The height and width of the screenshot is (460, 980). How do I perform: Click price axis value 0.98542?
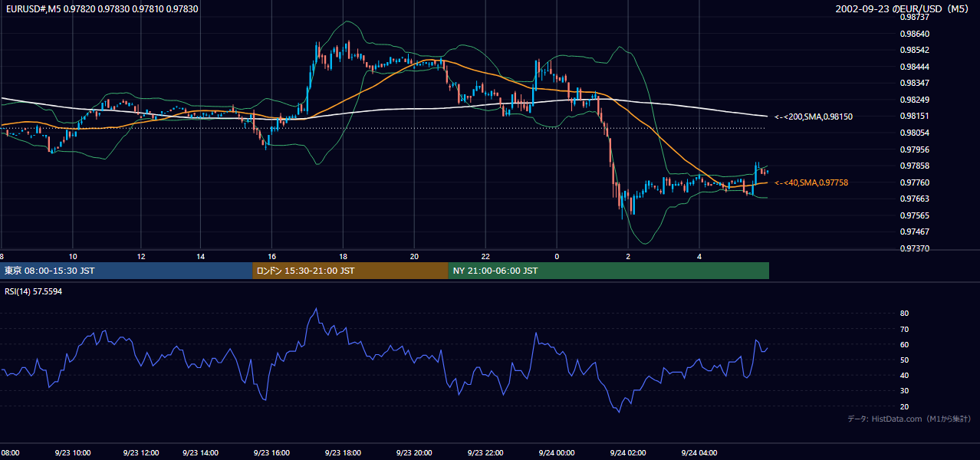(x=914, y=50)
